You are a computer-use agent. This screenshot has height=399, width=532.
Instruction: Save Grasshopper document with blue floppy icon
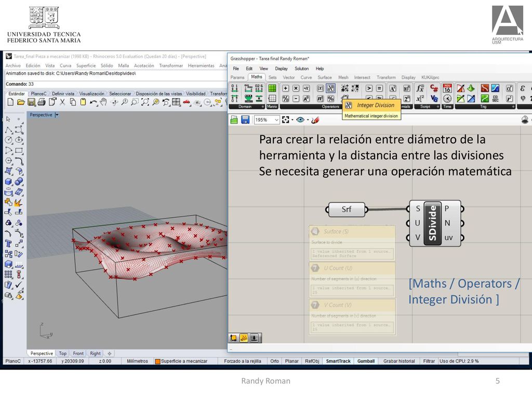click(x=245, y=120)
